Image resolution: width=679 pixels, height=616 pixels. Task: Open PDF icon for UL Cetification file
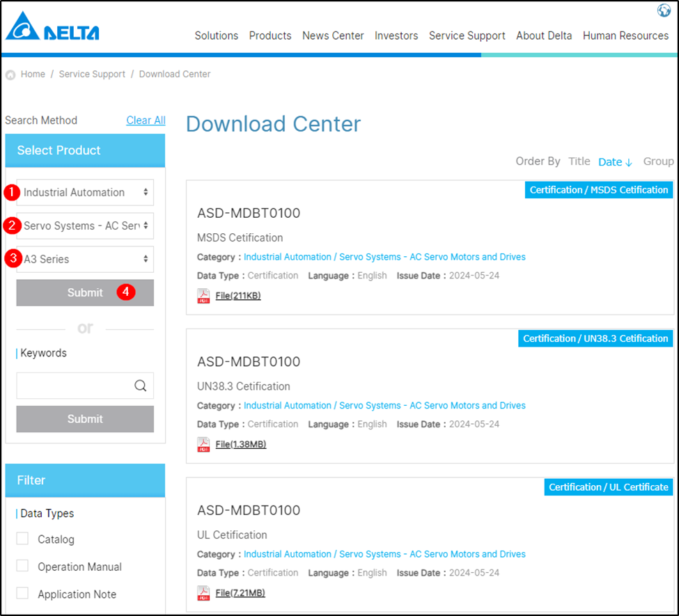203,593
